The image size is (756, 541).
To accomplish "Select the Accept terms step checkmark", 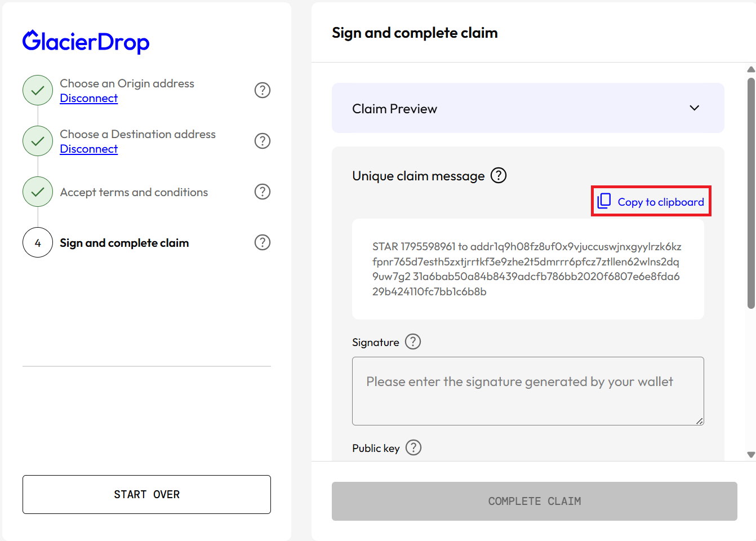I will 38,192.
